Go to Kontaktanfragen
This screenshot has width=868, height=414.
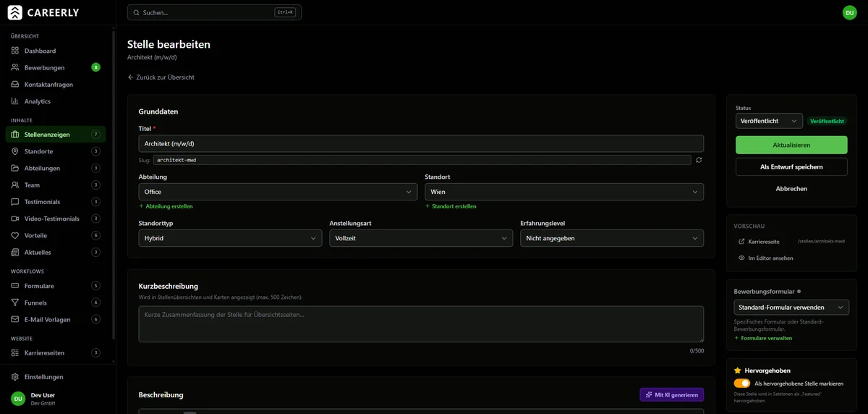(x=56, y=84)
